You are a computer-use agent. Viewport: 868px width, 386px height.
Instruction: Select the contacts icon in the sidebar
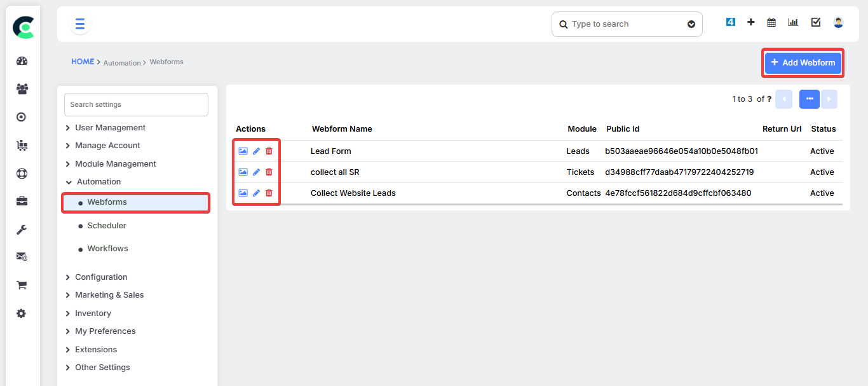tap(22, 89)
